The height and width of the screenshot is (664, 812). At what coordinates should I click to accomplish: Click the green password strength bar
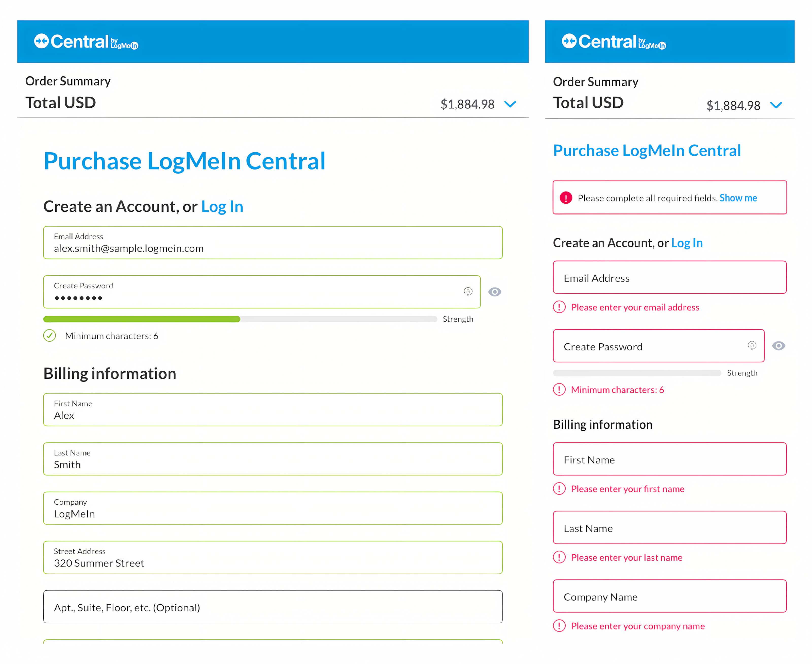141,319
